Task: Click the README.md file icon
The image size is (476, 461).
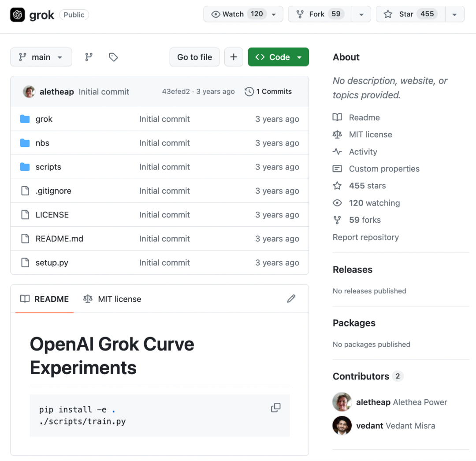Action: 25,239
